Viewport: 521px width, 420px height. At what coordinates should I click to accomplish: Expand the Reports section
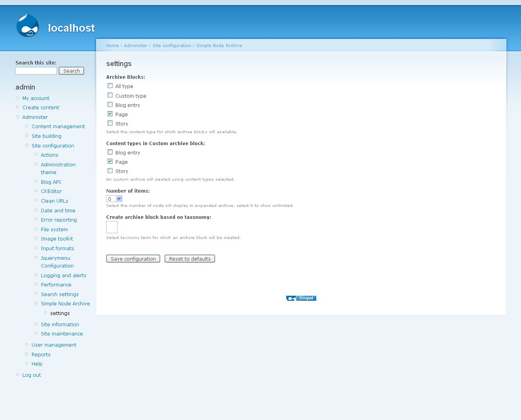(x=27, y=354)
